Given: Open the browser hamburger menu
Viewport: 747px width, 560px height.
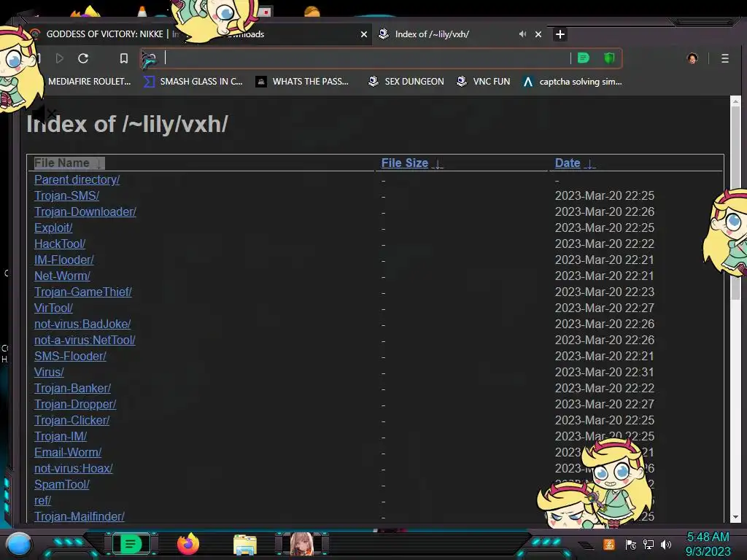Looking at the screenshot, I should coord(724,58).
